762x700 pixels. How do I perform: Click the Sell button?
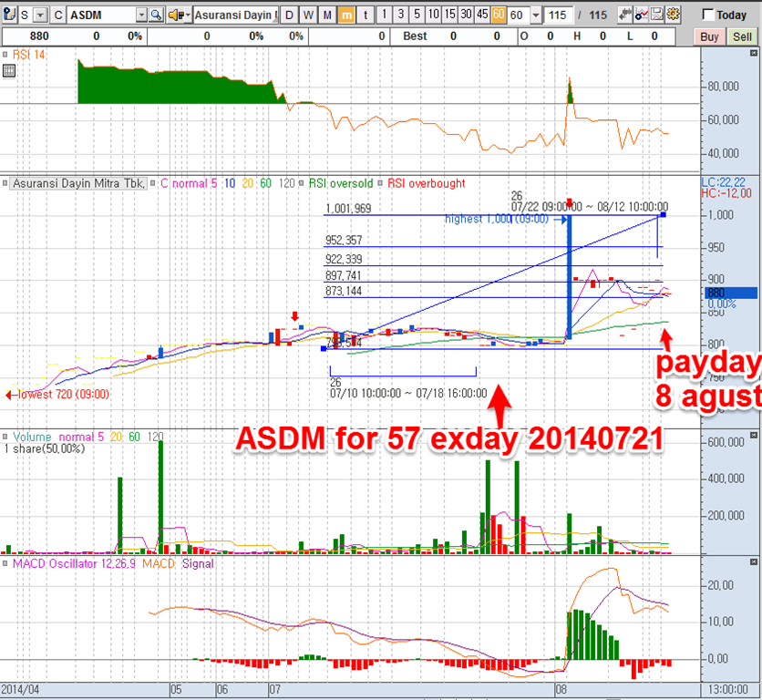(x=742, y=36)
